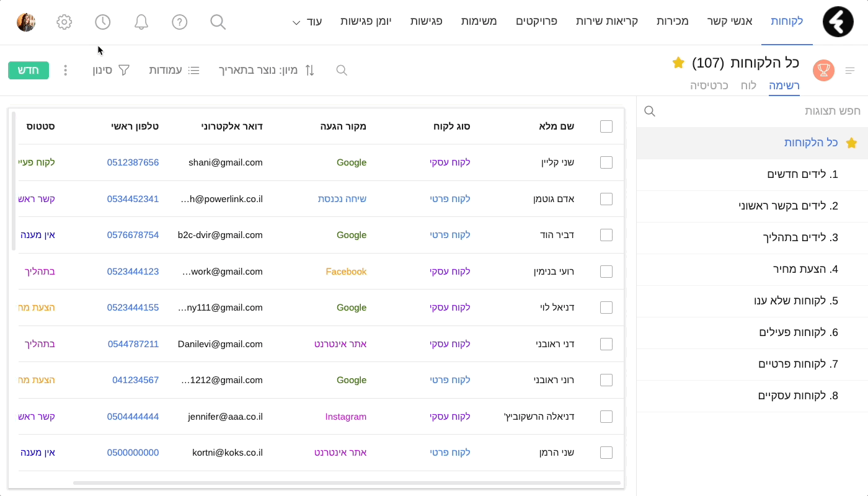Image resolution: width=868 pixels, height=496 pixels.
Task: Click phone number 041234567
Action: point(136,380)
